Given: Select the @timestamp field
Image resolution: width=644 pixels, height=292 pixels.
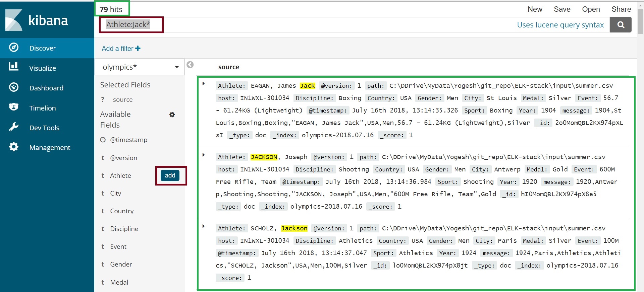Looking at the screenshot, I should [129, 140].
